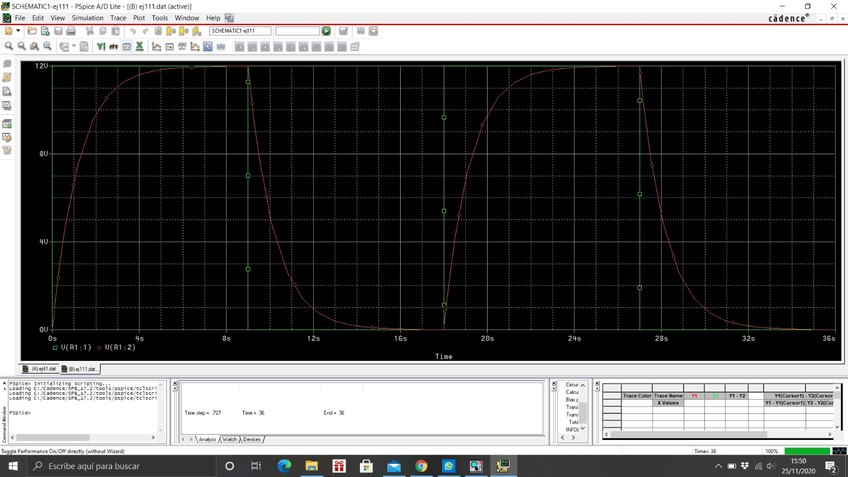This screenshot has height=477, width=848.
Task: Click the Windows search box in taskbar
Action: point(110,466)
